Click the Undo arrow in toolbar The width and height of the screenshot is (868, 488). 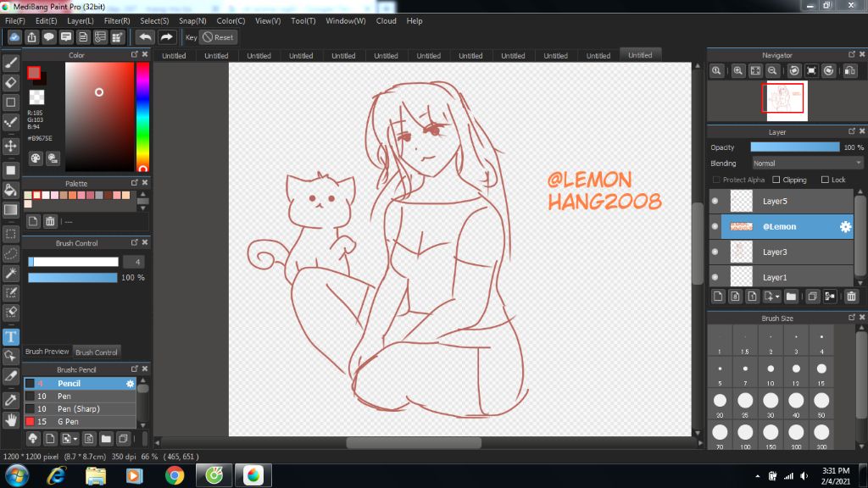pyautogui.click(x=145, y=37)
